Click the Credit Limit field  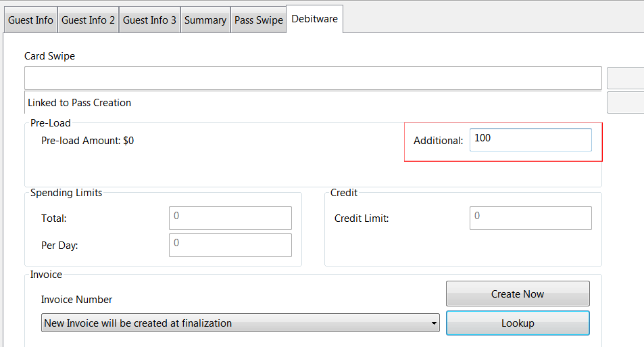(x=530, y=218)
